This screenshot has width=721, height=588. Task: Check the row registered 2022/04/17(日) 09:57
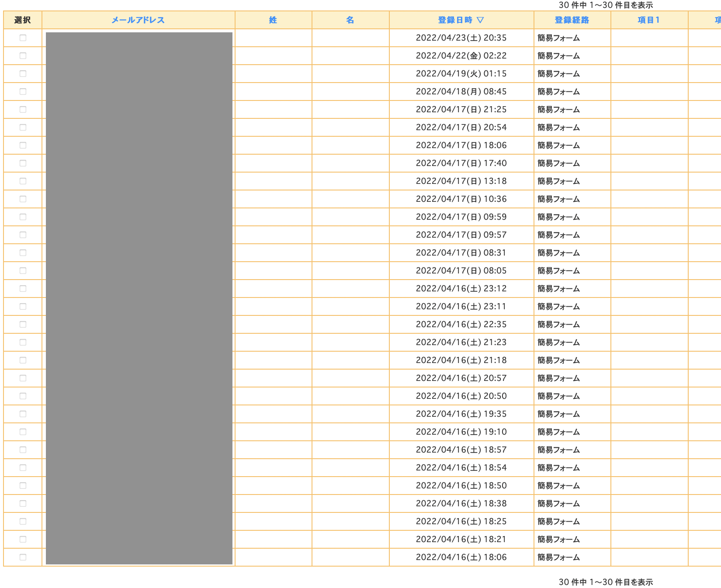pyautogui.click(x=23, y=235)
